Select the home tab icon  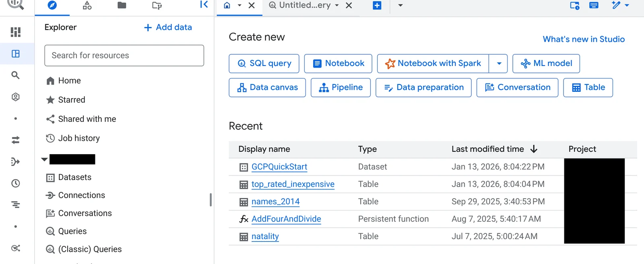(227, 5)
